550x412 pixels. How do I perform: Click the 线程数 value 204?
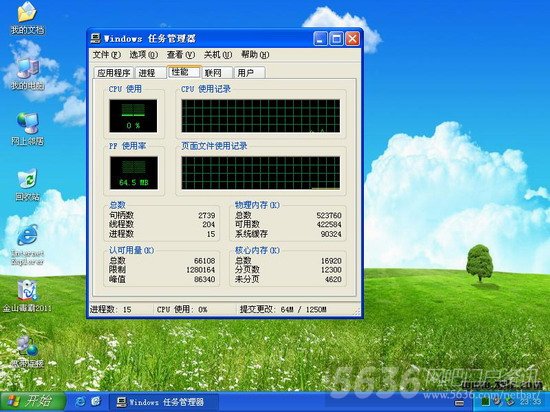208,224
